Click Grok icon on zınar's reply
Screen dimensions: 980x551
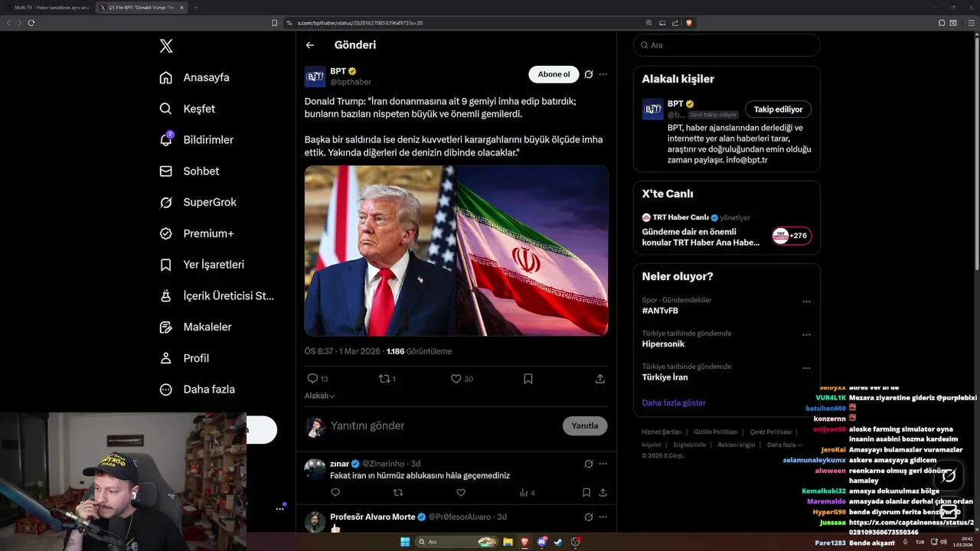(589, 464)
